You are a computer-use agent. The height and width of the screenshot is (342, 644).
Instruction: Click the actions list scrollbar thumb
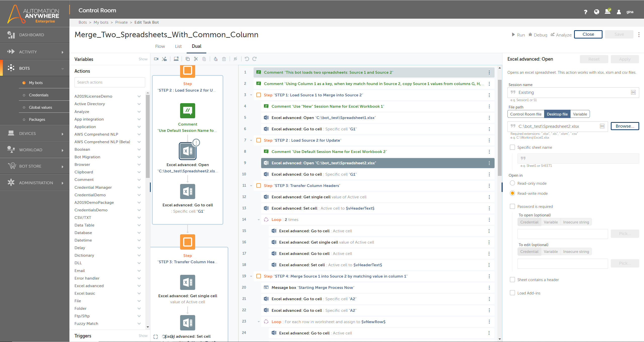coord(148,136)
